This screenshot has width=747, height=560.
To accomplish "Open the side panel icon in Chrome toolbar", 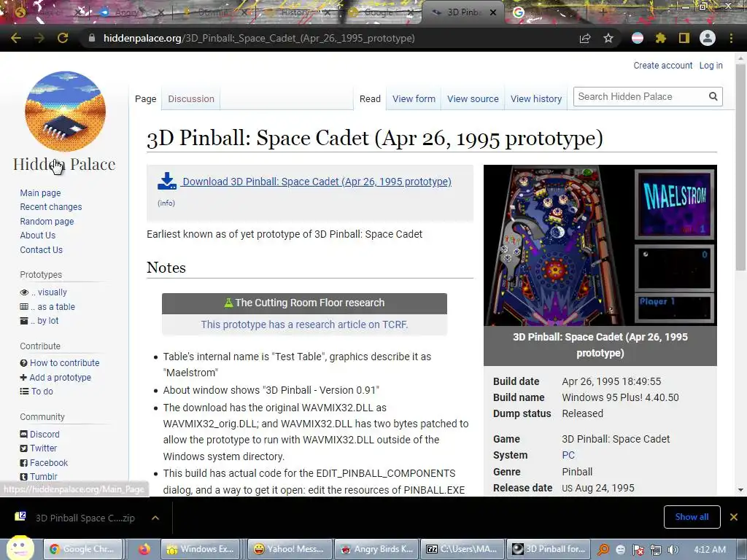I will (684, 38).
